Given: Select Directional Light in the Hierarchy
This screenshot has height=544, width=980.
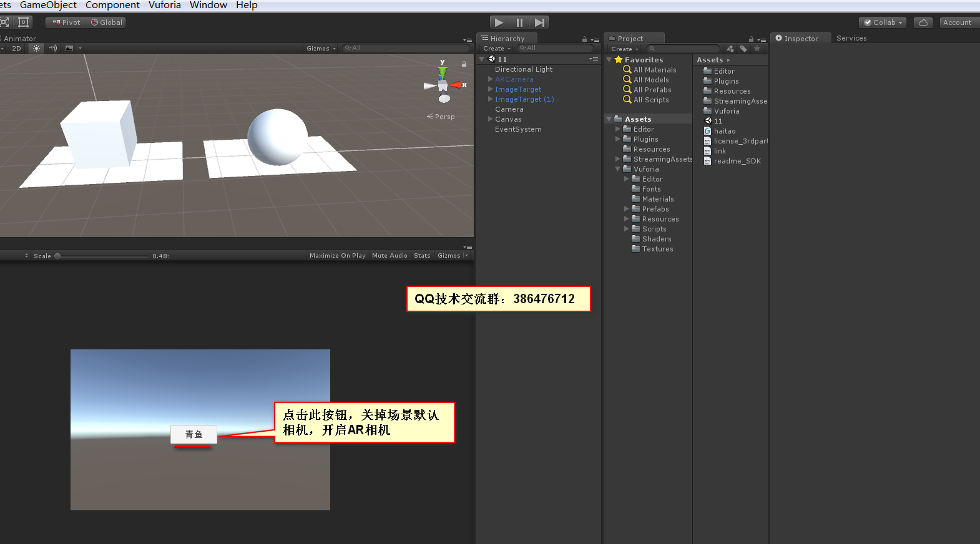Looking at the screenshot, I should tap(524, 69).
